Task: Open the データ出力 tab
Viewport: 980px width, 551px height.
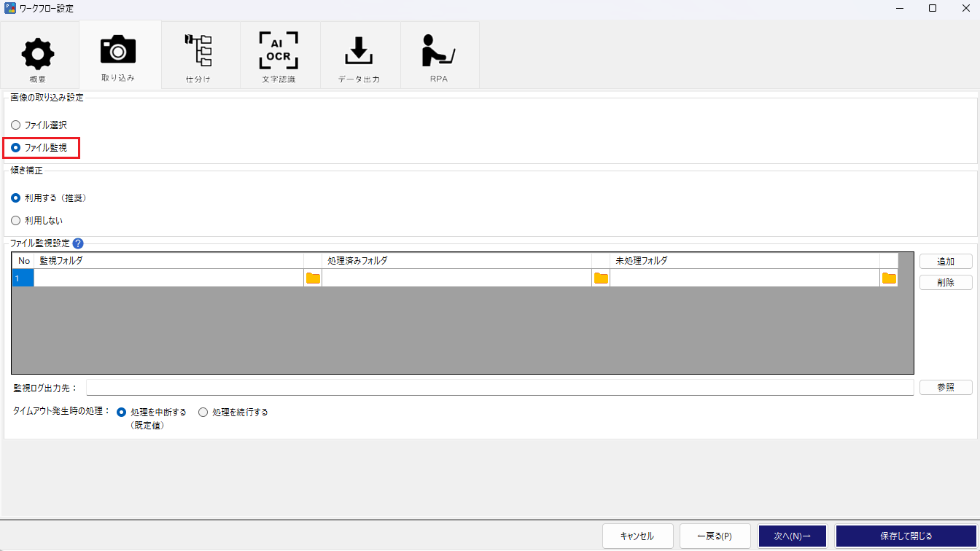Action: [x=359, y=55]
